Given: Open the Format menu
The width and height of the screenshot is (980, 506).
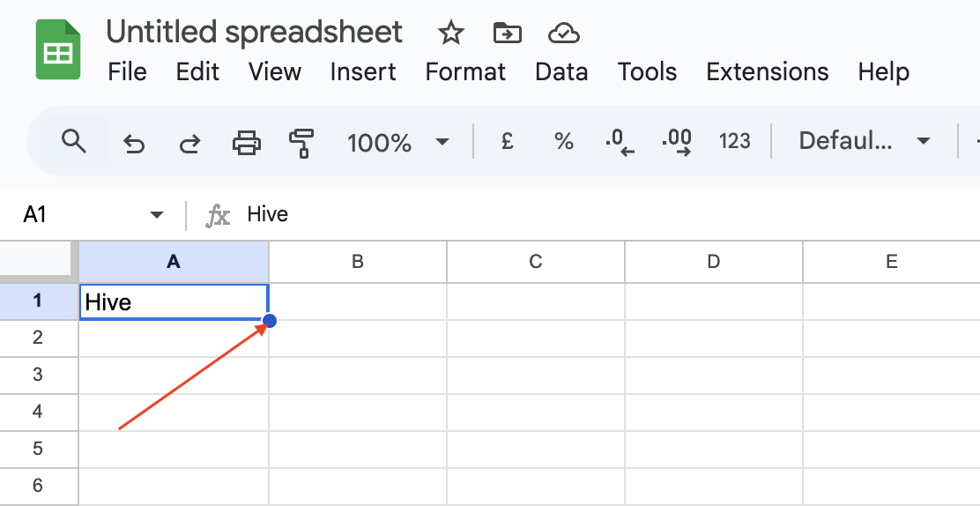Looking at the screenshot, I should pyautogui.click(x=465, y=72).
